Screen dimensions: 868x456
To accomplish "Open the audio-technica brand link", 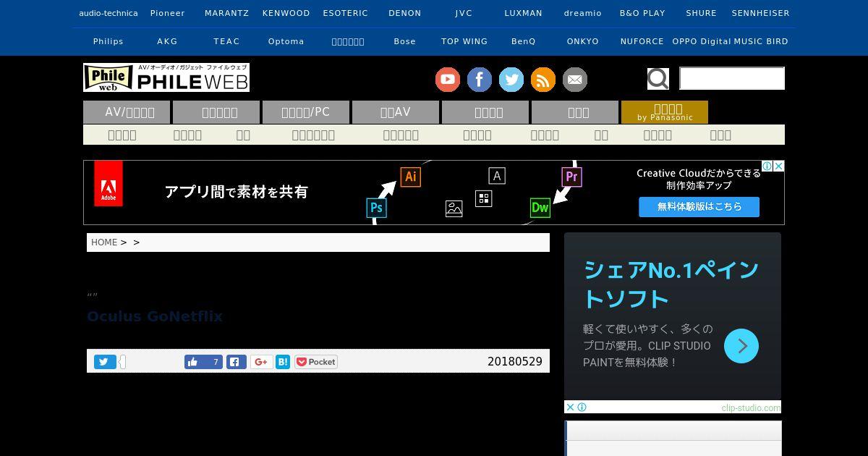I will [109, 13].
